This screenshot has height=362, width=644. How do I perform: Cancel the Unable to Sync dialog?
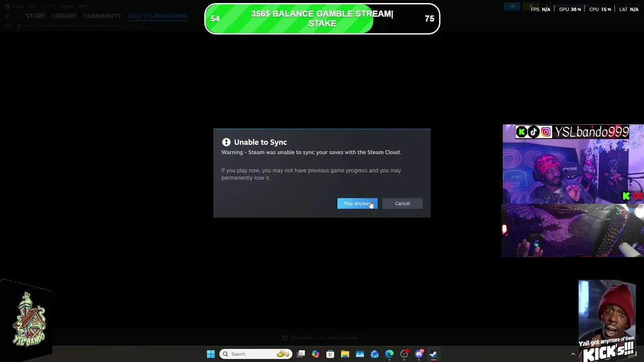tap(402, 203)
